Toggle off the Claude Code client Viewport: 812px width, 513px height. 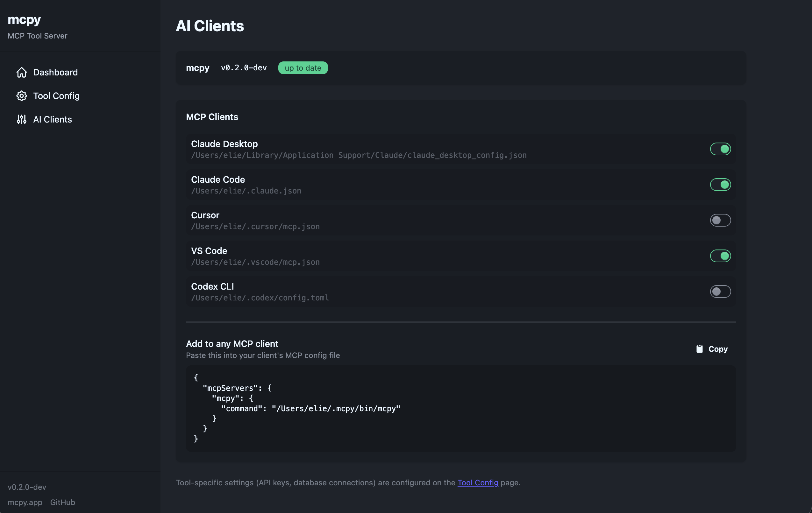coord(720,184)
